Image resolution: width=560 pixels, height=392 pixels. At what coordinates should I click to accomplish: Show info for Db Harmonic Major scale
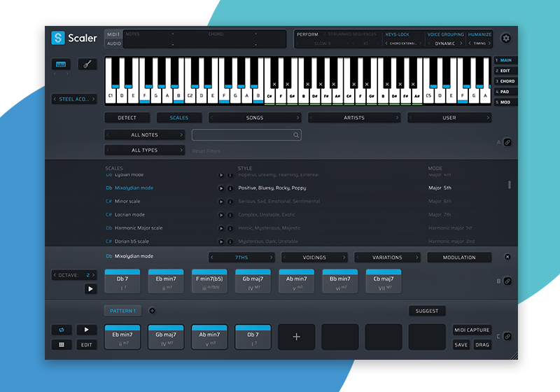(x=230, y=228)
